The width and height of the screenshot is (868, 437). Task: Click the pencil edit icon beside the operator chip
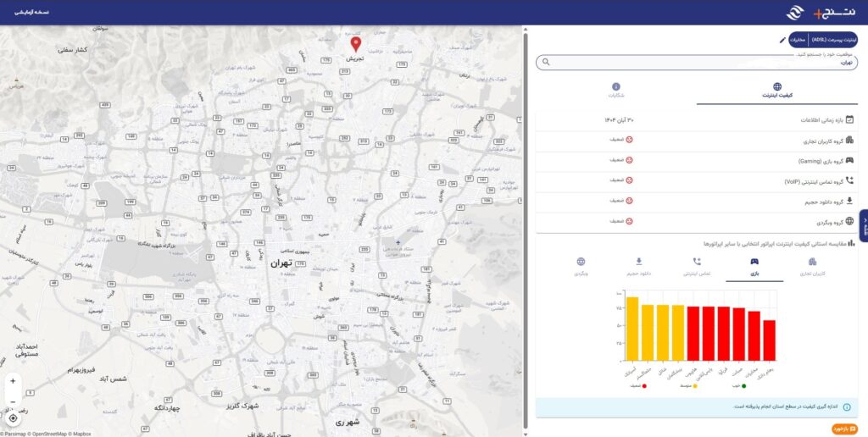(x=782, y=40)
